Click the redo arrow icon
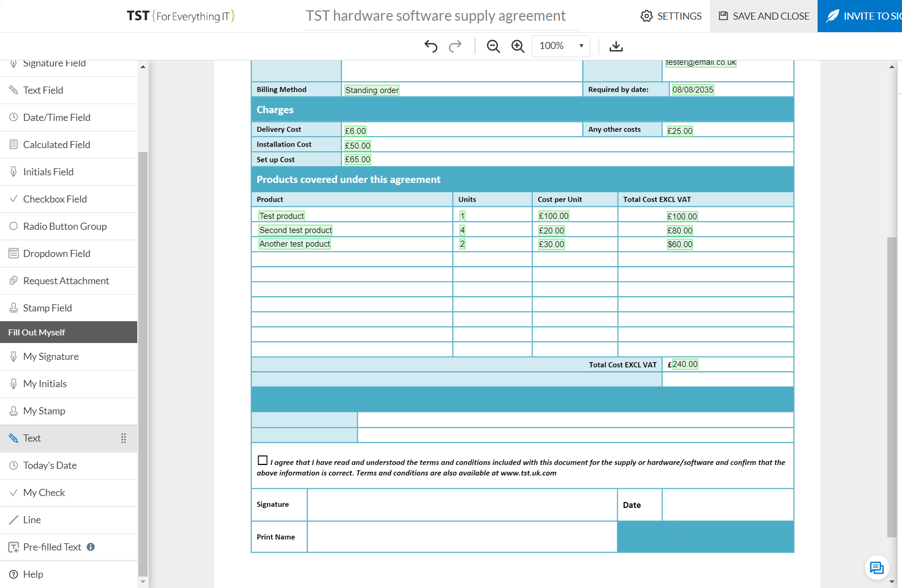The height and width of the screenshot is (588, 902). 455,46
